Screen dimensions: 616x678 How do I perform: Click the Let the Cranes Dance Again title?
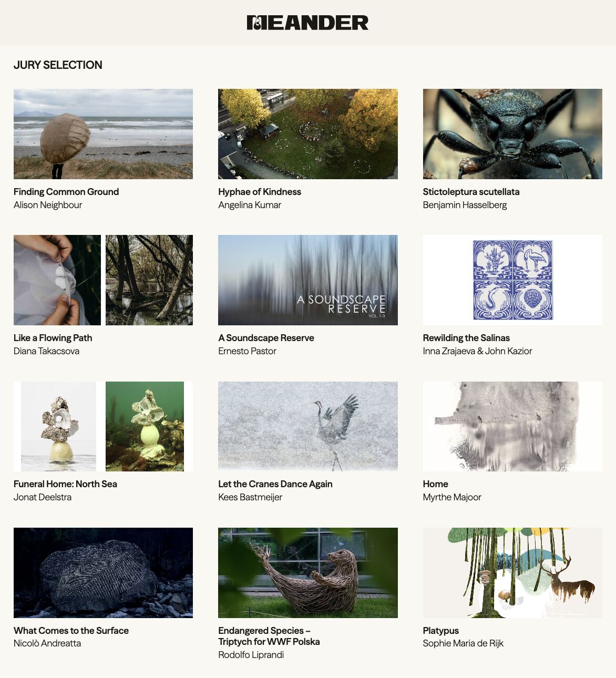(x=275, y=484)
